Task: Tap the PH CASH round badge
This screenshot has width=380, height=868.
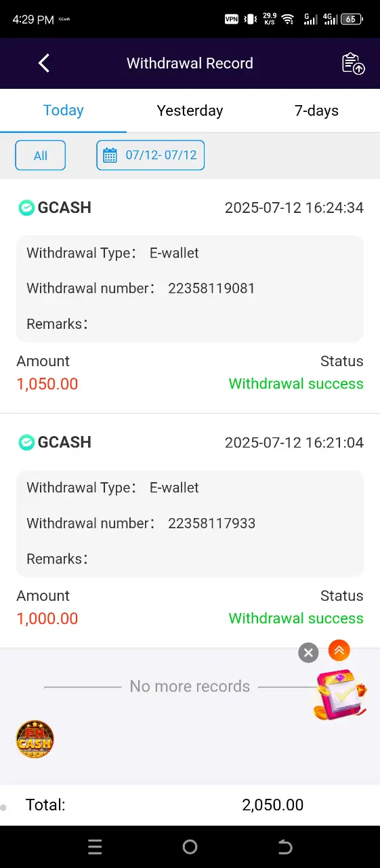Action: coord(35,739)
